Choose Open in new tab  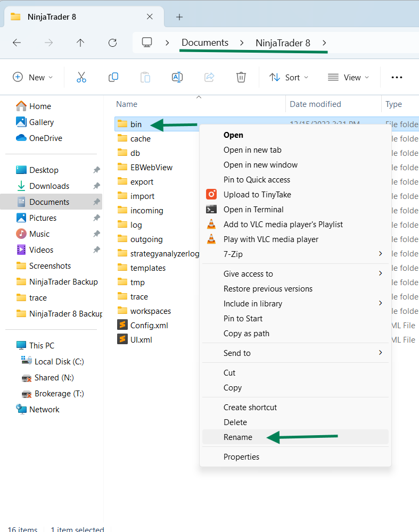pos(295,149)
